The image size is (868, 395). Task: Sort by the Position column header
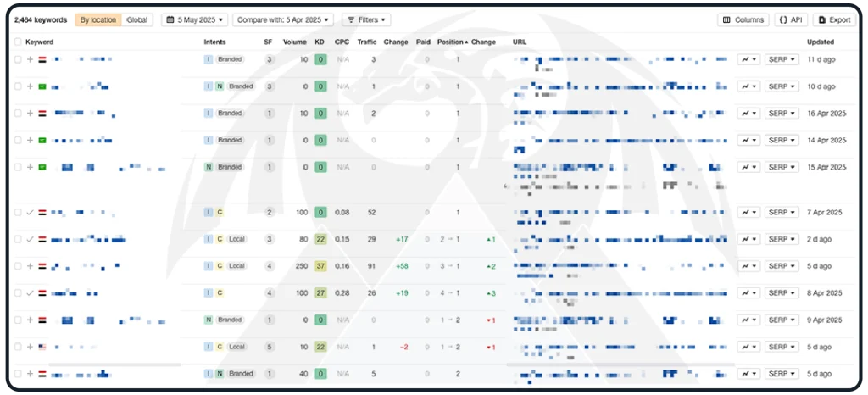click(x=452, y=42)
